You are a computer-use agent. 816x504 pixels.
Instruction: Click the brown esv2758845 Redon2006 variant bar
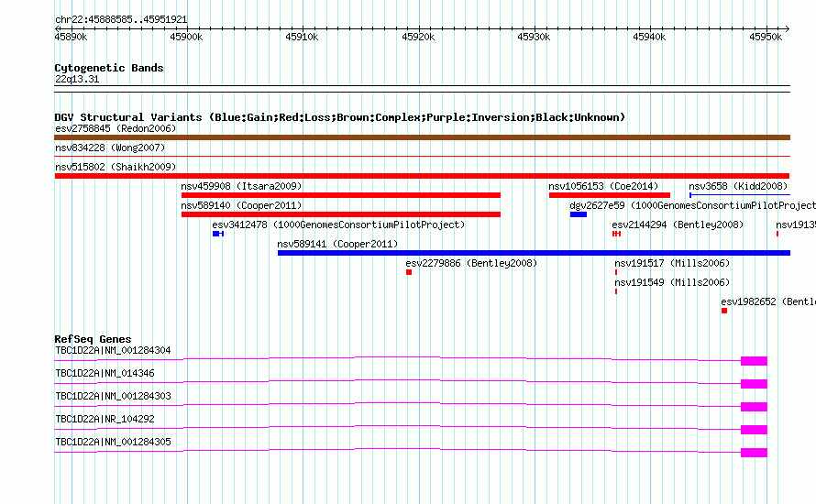pos(422,137)
